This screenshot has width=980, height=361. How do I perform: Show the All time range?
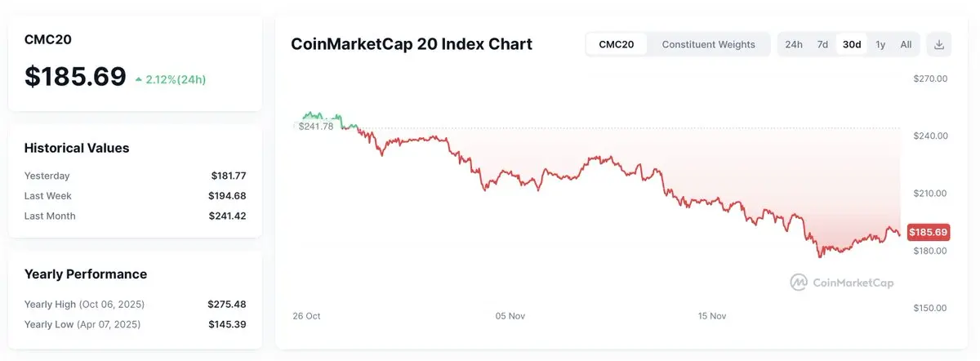pyautogui.click(x=906, y=44)
